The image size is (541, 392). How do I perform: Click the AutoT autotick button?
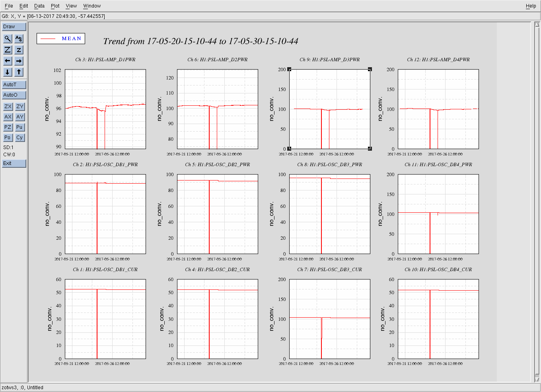coord(14,85)
